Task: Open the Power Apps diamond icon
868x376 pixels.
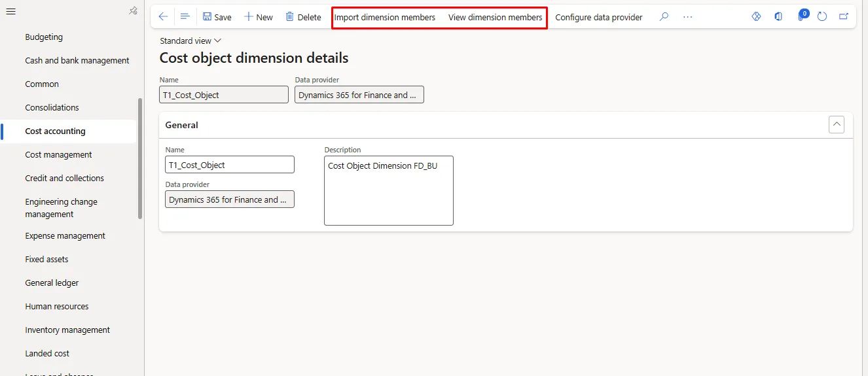Action: tap(756, 17)
